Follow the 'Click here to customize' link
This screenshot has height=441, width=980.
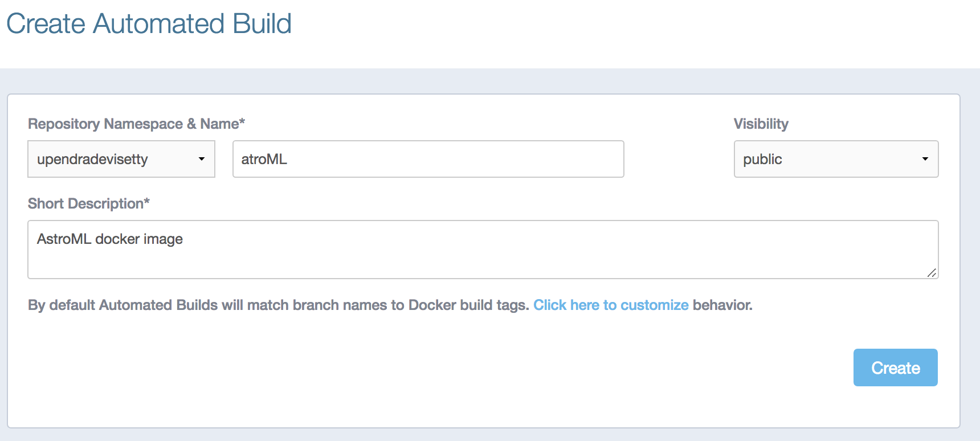(x=611, y=305)
